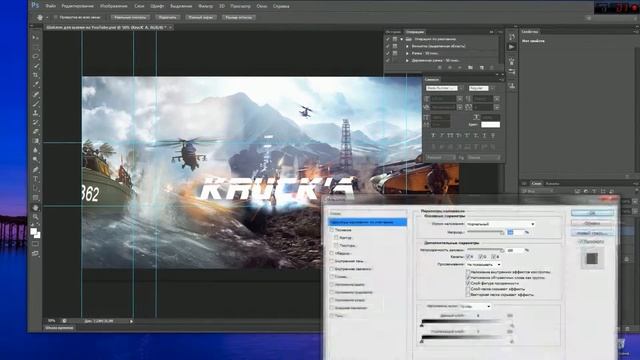This screenshot has width=640, height=360.
Task: Expand the 'Рамка - 50 пикс.' action
Action: pos(407,53)
